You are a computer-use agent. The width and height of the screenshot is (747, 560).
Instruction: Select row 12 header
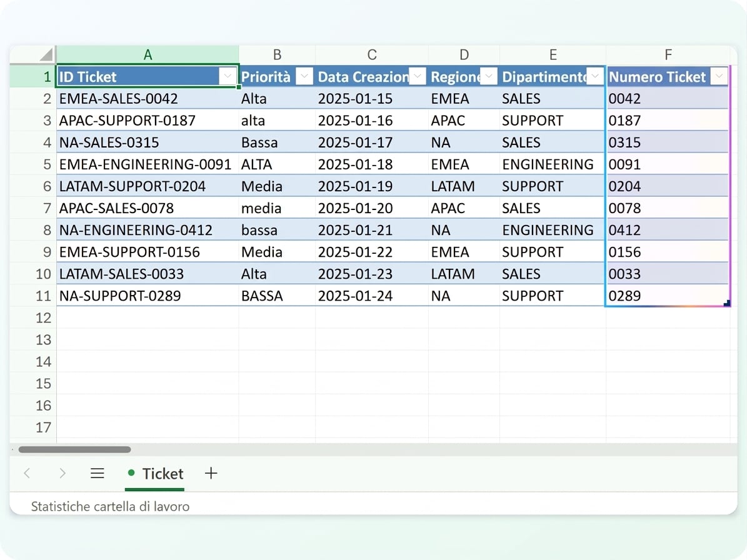click(x=33, y=317)
